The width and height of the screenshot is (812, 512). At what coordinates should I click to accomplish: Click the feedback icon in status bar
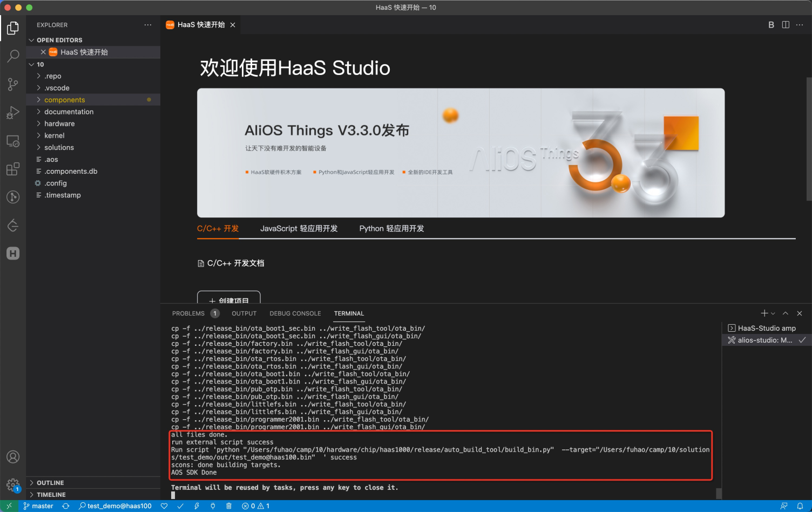pos(783,506)
